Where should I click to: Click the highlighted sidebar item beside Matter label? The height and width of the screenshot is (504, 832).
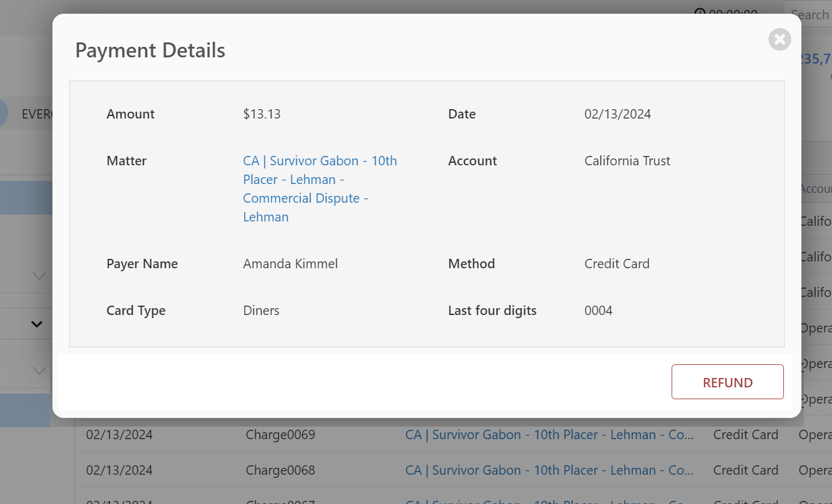pyautogui.click(x=26, y=198)
